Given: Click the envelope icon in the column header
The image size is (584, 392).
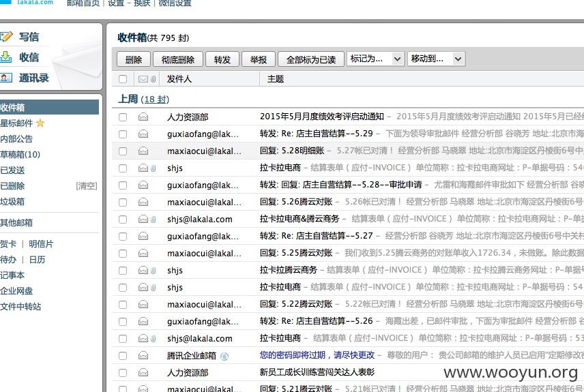Looking at the screenshot, I should (x=143, y=79).
